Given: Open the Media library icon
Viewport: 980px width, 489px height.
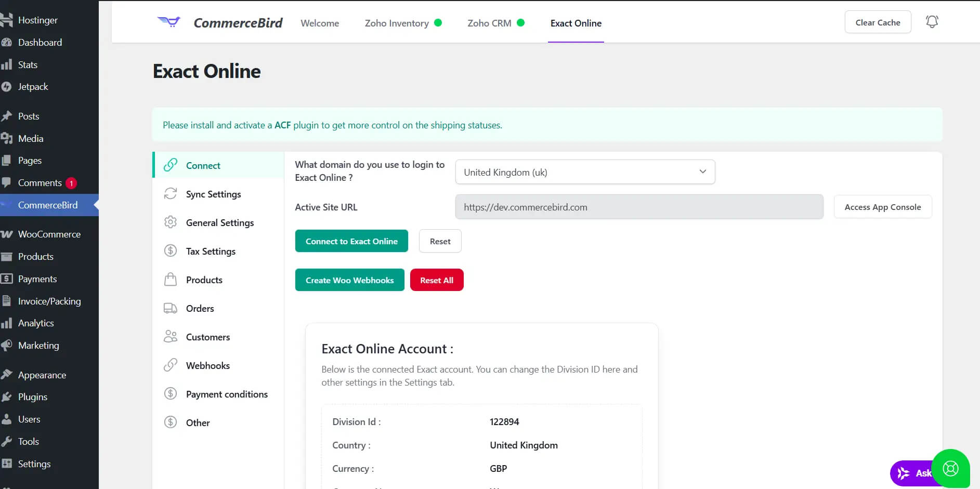Looking at the screenshot, I should click(7, 138).
